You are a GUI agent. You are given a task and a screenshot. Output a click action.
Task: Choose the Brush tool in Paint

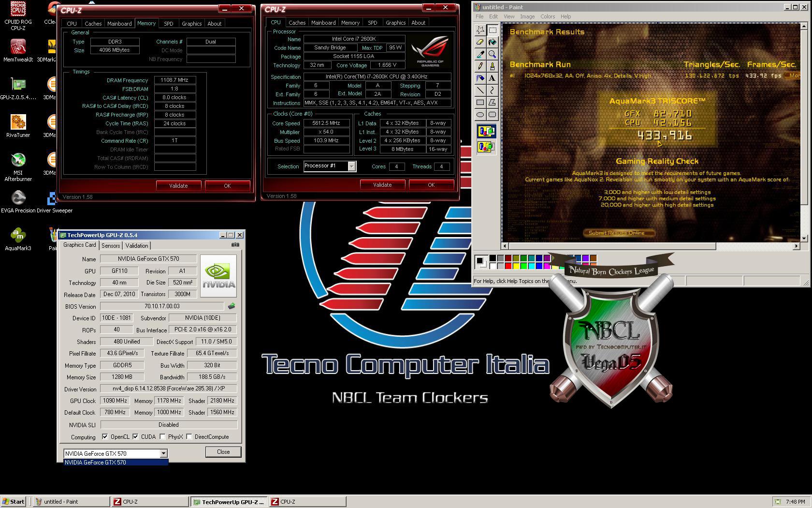click(492, 66)
